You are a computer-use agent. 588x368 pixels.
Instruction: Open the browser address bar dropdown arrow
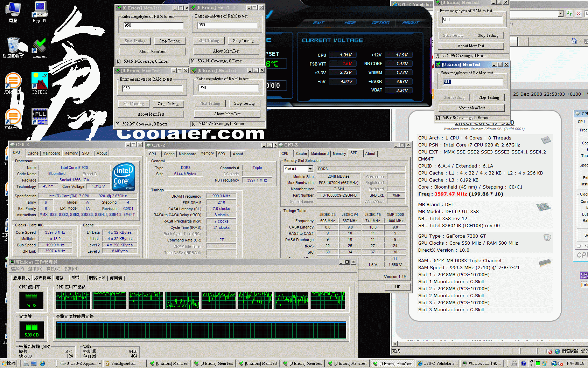coord(561,14)
